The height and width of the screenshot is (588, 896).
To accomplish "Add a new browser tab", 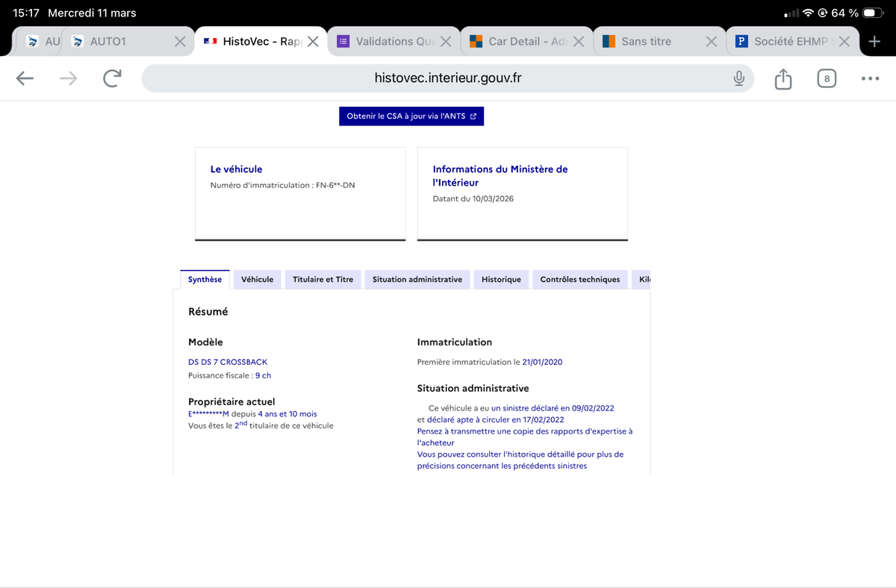I will pos(874,42).
